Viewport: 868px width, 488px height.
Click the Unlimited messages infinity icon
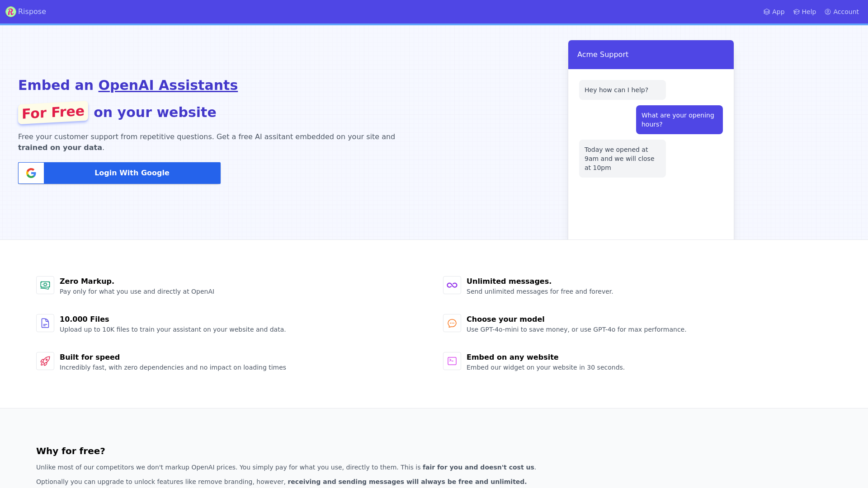pyautogui.click(x=452, y=285)
